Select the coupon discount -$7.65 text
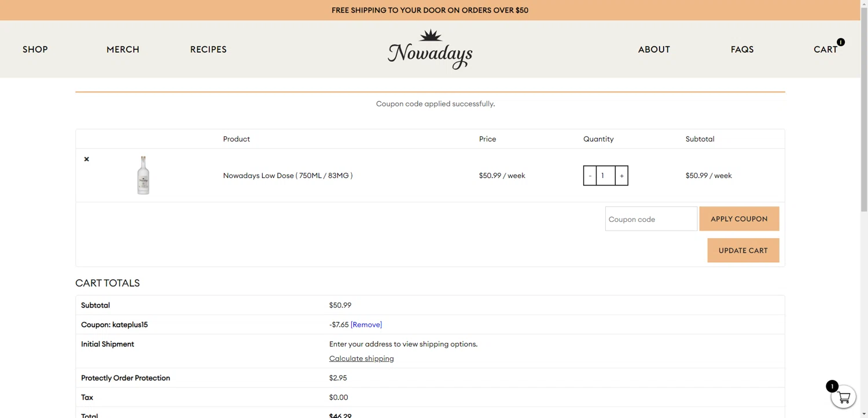Image resolution: width=868 pixels, height=418 pixels. coord(339,325)
